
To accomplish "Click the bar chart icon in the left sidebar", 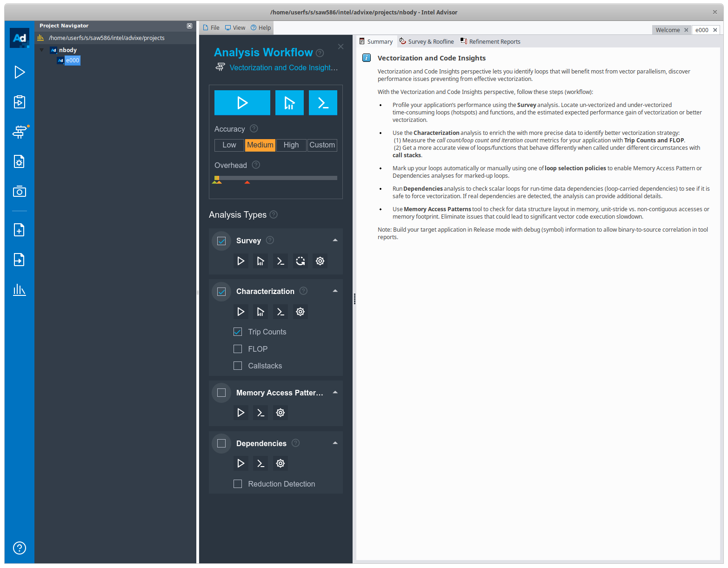I will point(20,290).
